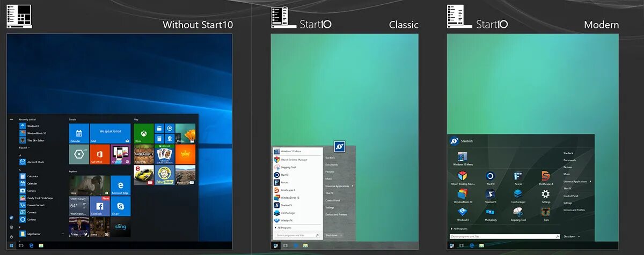Open Devices and Printers in Classic menu
The width and height of the screenshot is (644, 255).
335,214
